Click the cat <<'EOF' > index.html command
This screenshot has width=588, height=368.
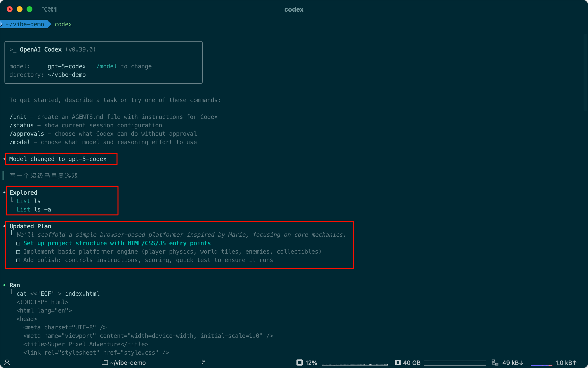[58, 294]
